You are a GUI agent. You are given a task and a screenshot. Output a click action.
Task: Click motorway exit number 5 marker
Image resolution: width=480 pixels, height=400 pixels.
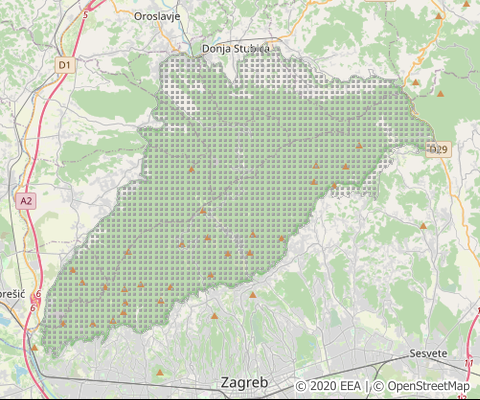coord(86,15)
